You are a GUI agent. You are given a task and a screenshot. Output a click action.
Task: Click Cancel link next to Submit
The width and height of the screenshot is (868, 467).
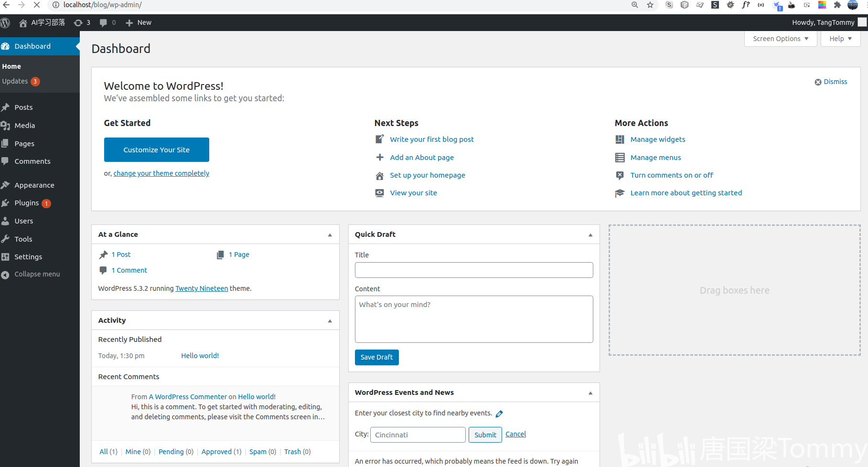point(515,434)
